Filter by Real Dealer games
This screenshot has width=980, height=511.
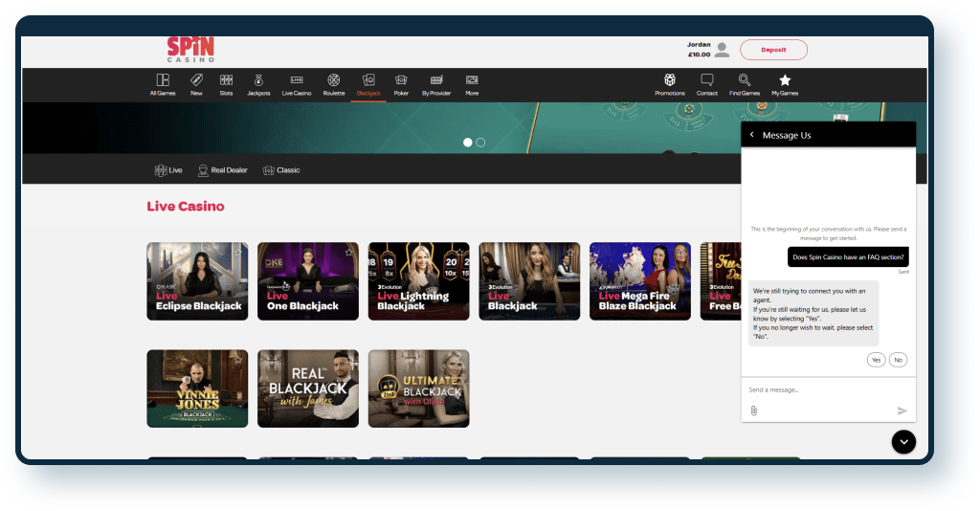coord(222,170)
